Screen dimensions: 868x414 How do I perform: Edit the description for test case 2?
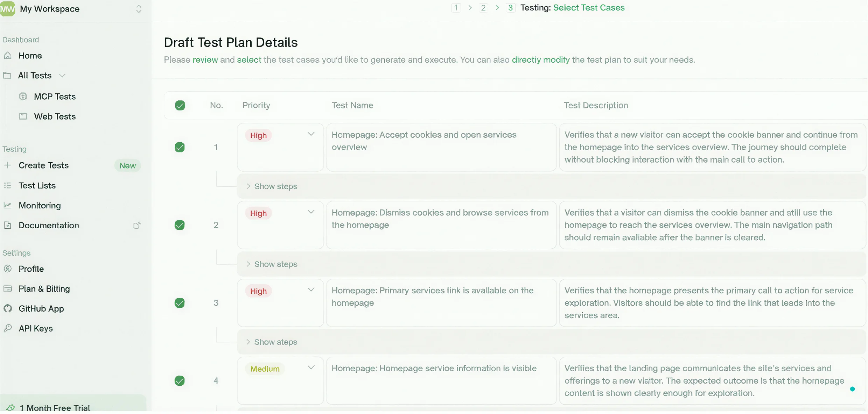click(x=713, y=225)
